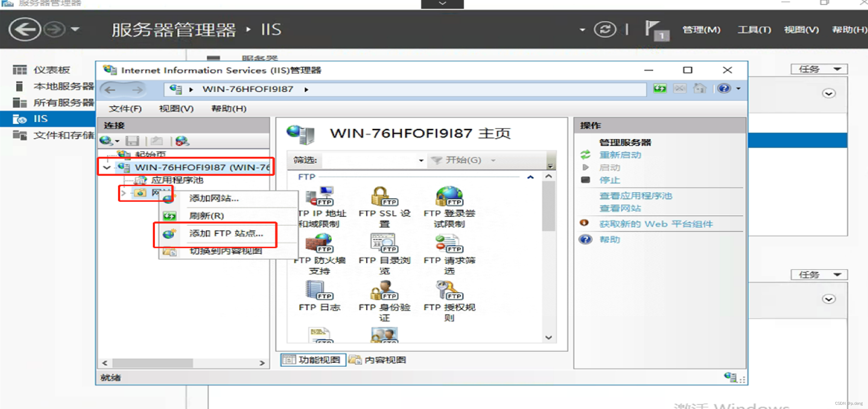This screenshot has width=868, height=409.
Task: Click vertical scrollbar down arrow in feature view
Action: (x=548, y=338)
